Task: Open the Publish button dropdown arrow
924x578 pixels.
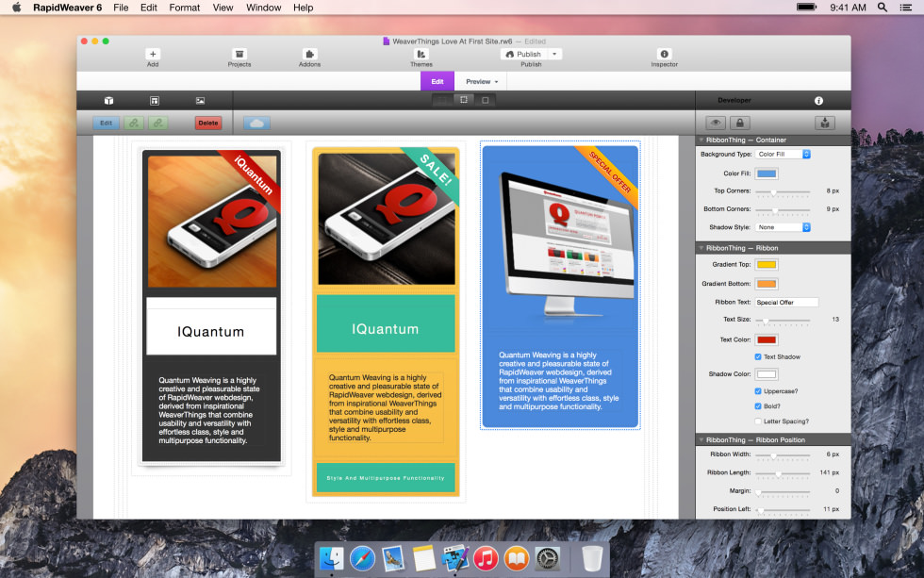Action: [554, 54]
